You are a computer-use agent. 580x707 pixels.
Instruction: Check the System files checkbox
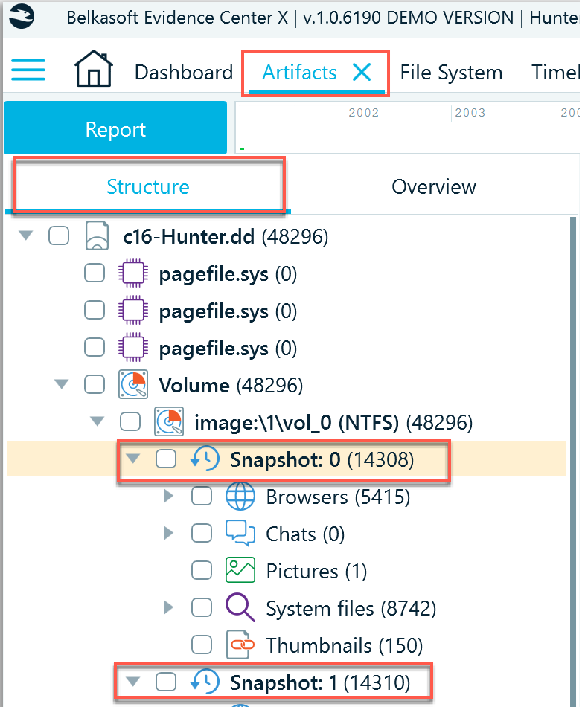(202, 607)
